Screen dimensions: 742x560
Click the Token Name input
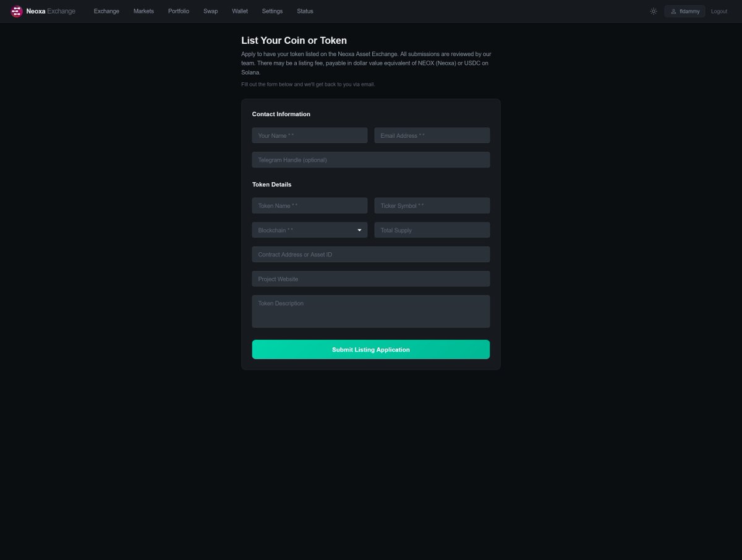coord(310,205)
